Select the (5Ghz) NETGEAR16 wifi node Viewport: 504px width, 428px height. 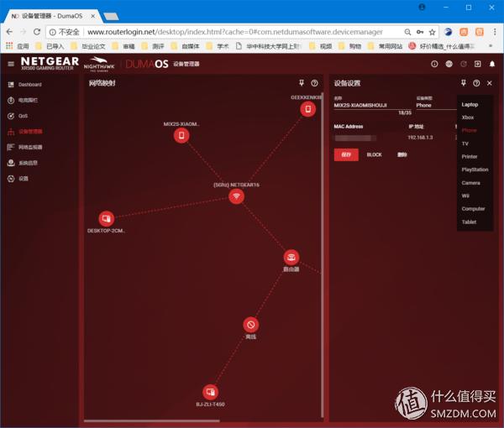pyautogui.click(x=237, y=196)
